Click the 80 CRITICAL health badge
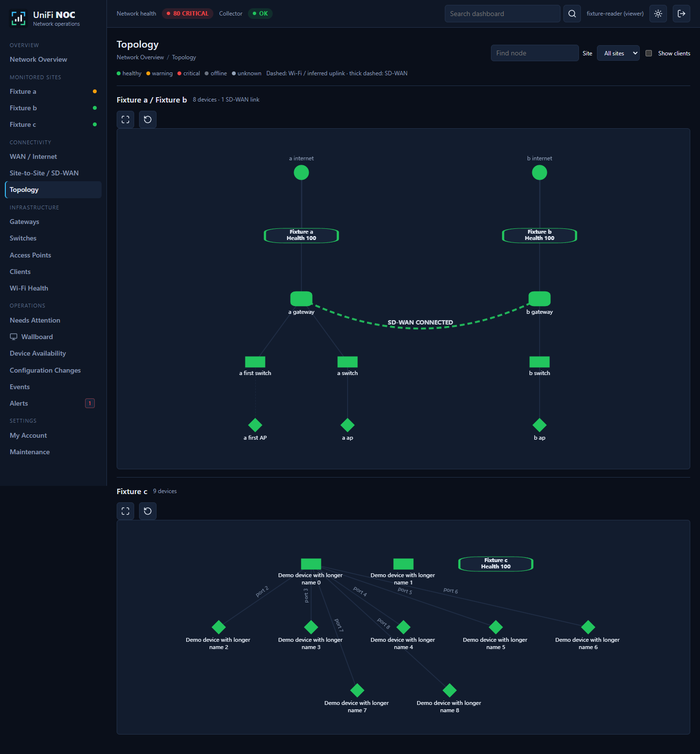Image resolution: width=700 pixels, height=754 pixels. click(x=188, y=14)
